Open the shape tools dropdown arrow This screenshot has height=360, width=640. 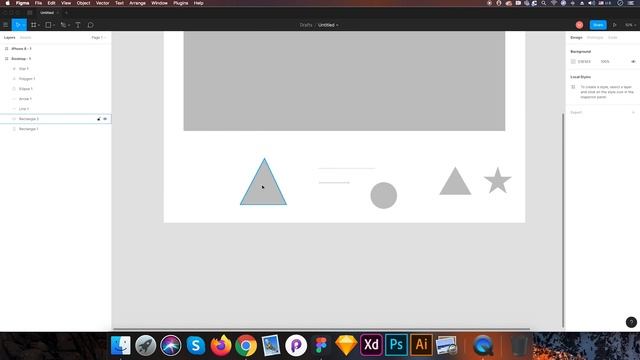(53, 25)
